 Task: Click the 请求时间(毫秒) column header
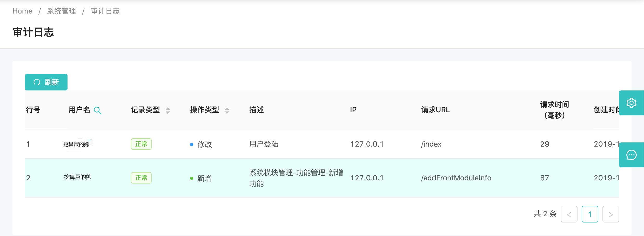click(554, 110)
